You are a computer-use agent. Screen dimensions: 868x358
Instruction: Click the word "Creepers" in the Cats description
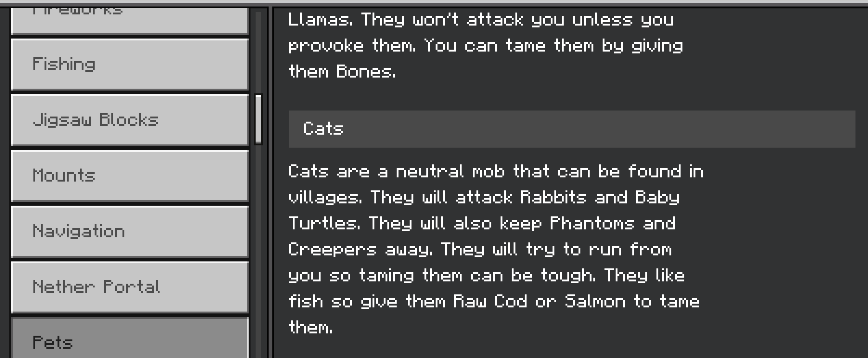[332, 250]
